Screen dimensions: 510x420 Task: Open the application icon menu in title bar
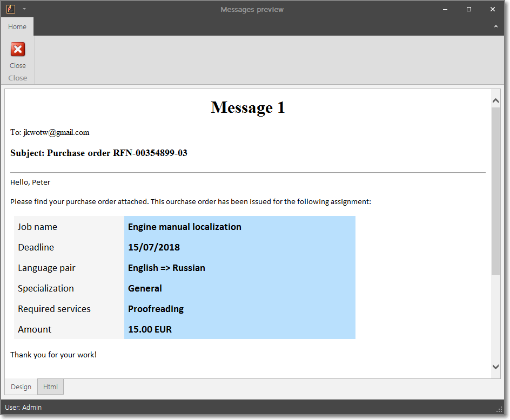(x=11, y=9)
